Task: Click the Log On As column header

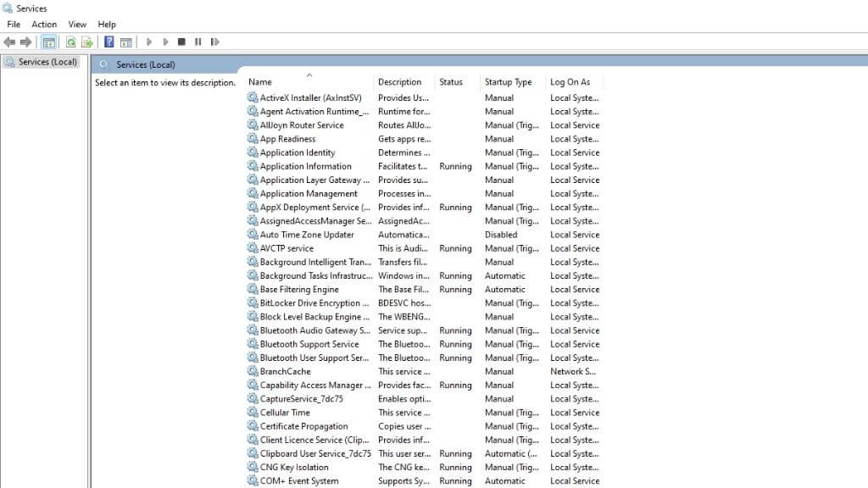Action: tap(570, 82)
